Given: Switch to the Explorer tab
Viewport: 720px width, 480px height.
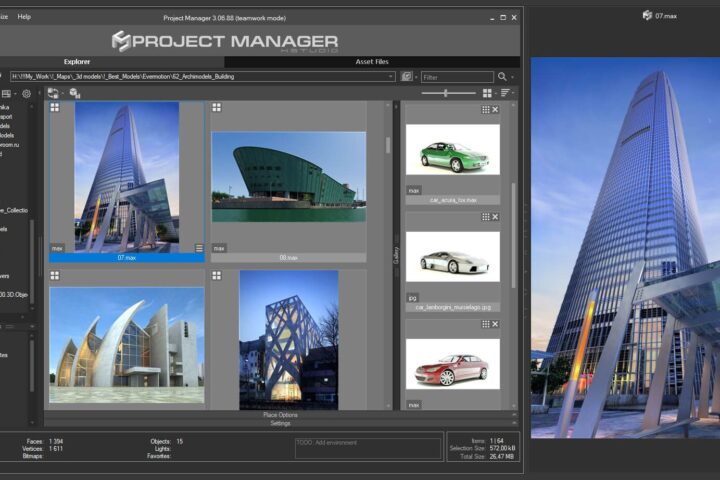Looking at the screenshot, I should 77,62.
